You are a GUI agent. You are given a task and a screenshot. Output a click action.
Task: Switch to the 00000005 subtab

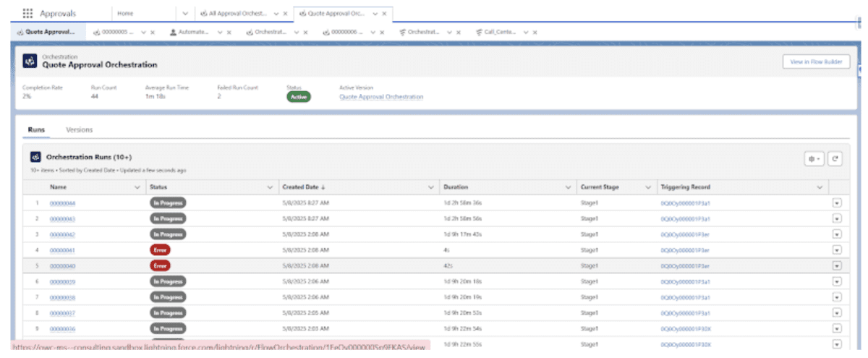113,32
